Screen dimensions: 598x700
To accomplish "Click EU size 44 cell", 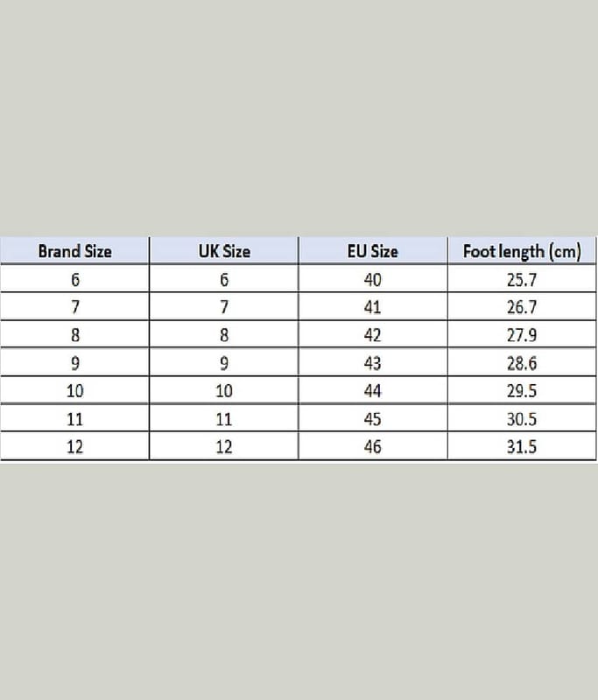I will coord(372,391).
